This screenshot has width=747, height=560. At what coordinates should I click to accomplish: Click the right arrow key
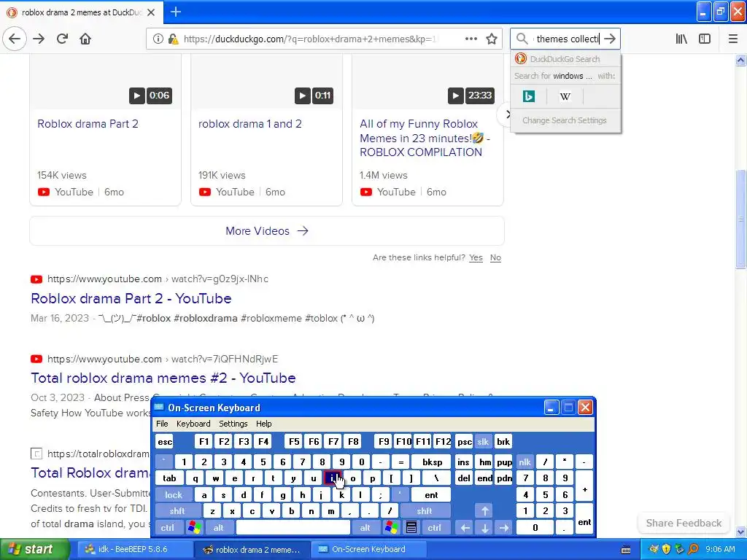tap(504, 528)
